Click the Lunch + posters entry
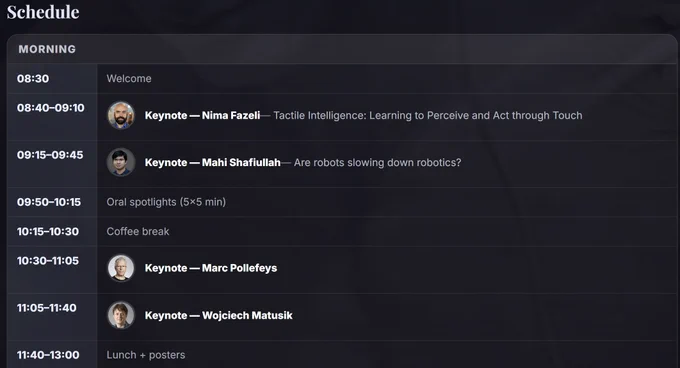Image resolution: width=680 pixels, height=368 pixels. coord(146,355)
